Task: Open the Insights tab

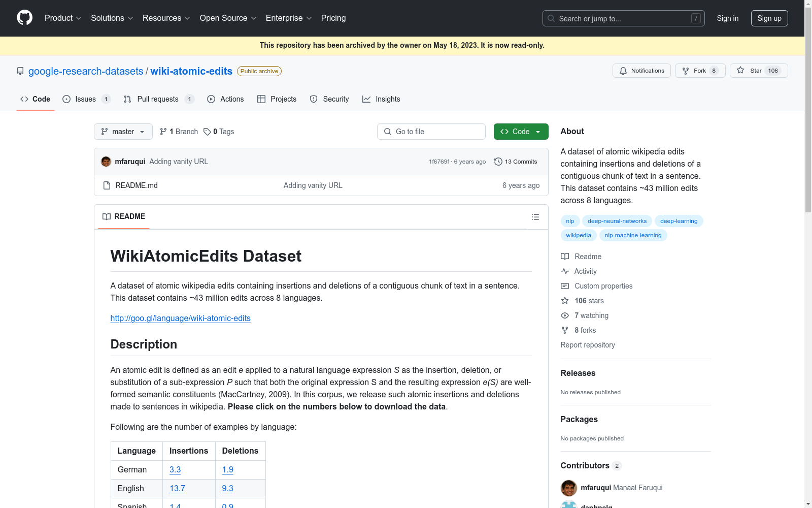Action: pyautogui.click(x=381, y=99)
